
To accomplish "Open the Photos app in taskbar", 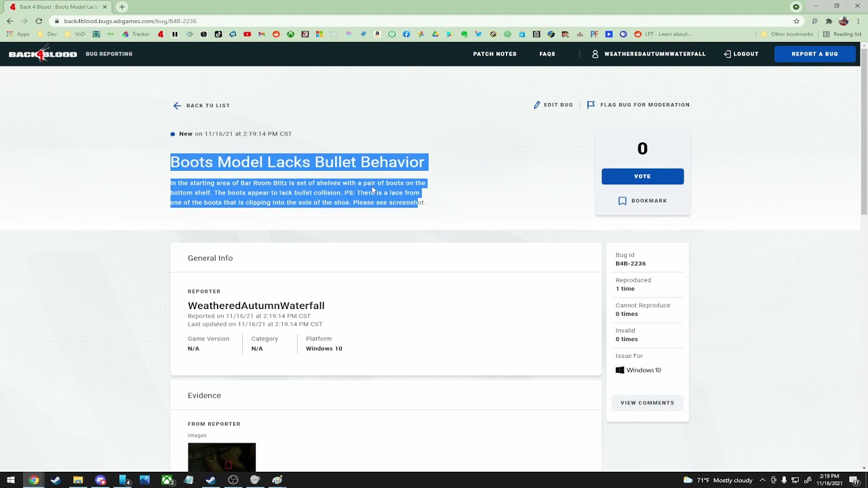I will (144, 480).
